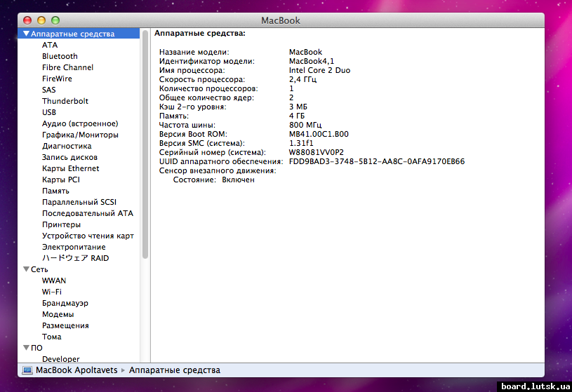Select Карты Ethernet in the sidebar
Screen dimensions: 572x392
[70, 168]
